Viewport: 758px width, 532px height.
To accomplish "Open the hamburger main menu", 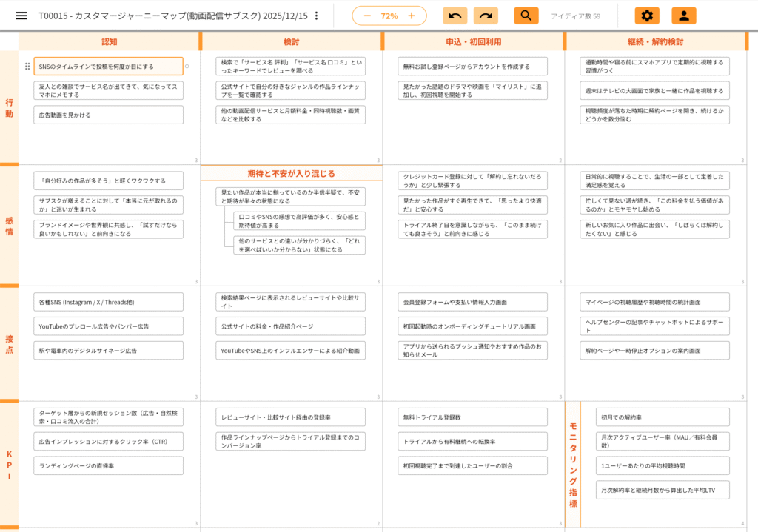I will [x=21, y=16].
